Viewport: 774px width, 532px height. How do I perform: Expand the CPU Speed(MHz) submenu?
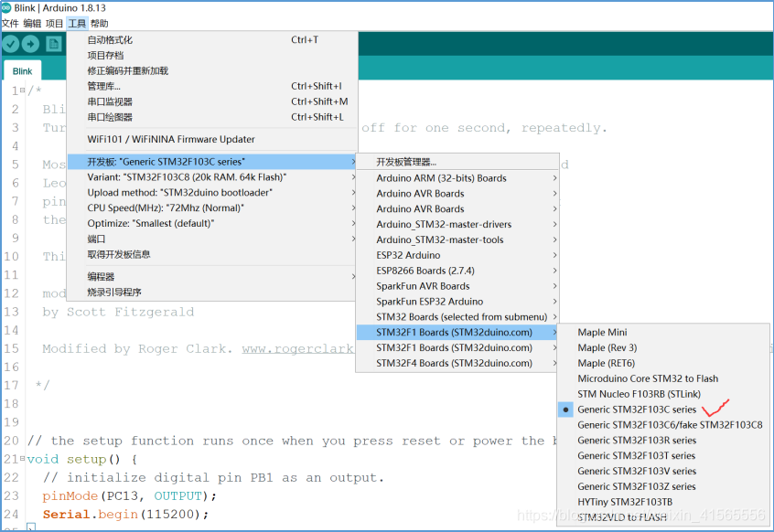coord(212,207)
